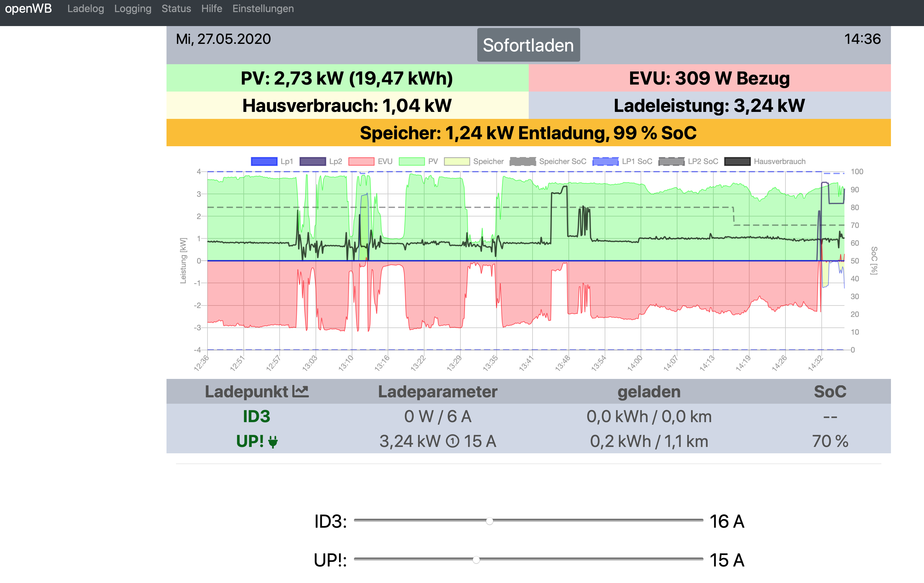Click the plug icon beside UP!
The image size is (924, 583).
[x=273, y=442]
